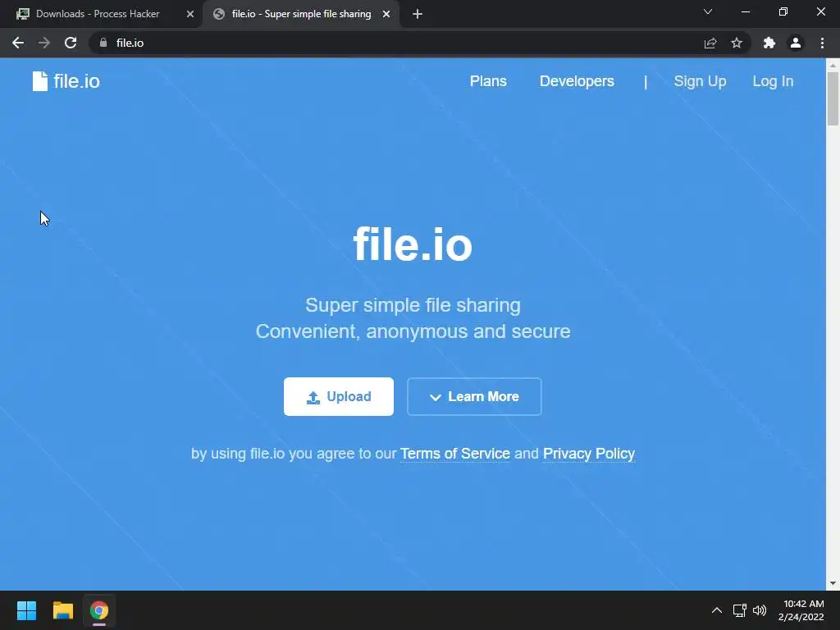Open the volume speaker tray icon
This screenshot has height=630, width=840.
point(760,610)
